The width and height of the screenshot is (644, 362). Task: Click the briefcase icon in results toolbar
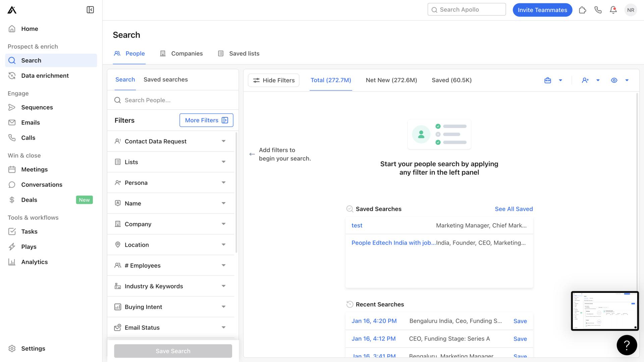tap(548, 80)
